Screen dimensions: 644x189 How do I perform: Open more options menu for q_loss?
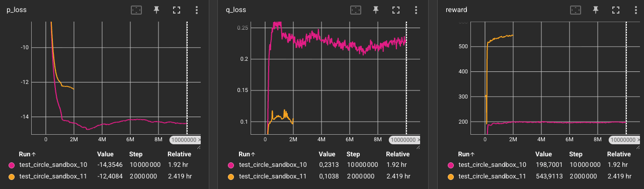pos(416,10)
